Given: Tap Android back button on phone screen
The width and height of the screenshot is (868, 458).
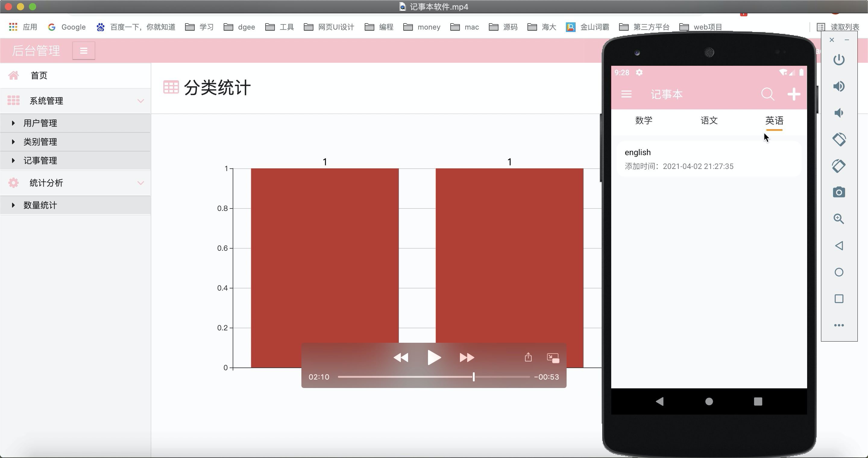Looking at the screenshot, I should (x=660, y=401).
